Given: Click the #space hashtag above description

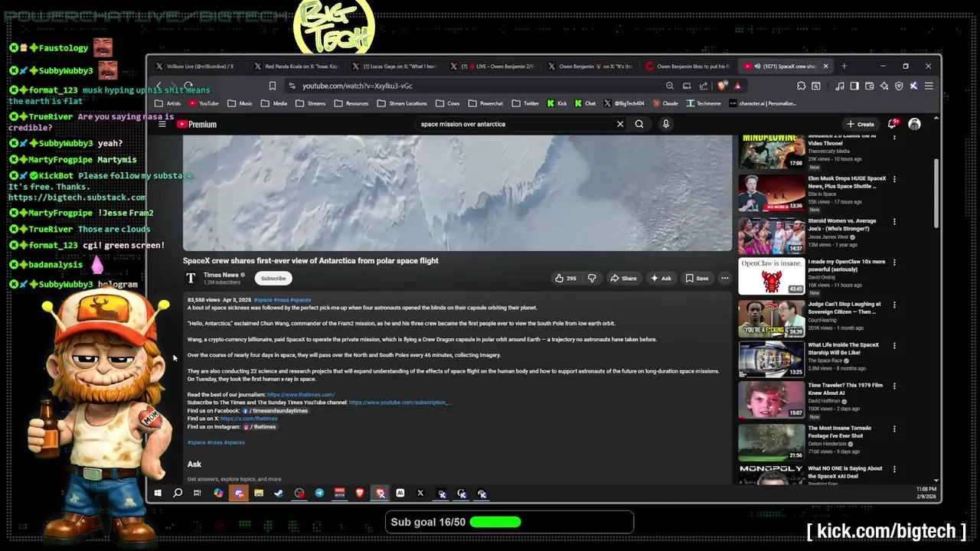Looking at the screenshot, I should (x=263, y=300).
